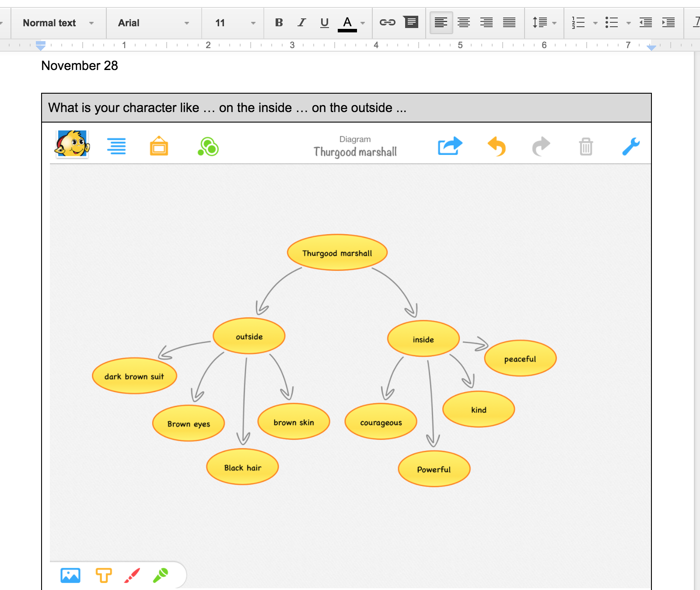Open the blue outline view icon

pyautogui.click(x=116, y=146)
